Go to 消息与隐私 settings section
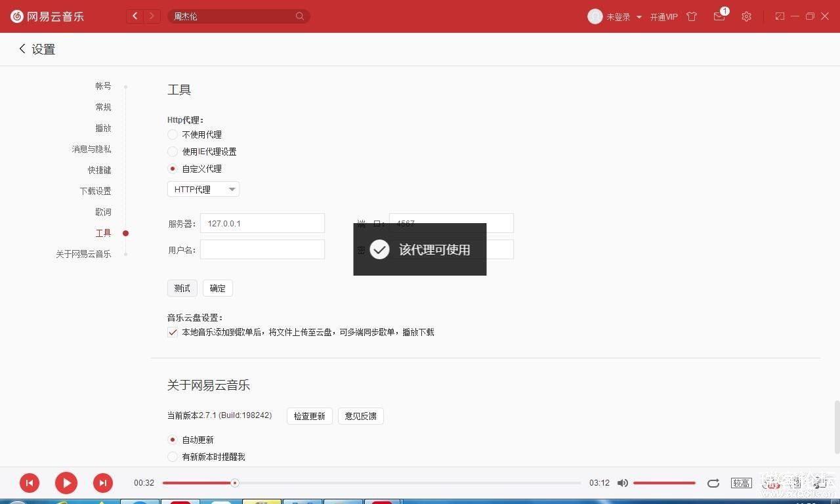 click(91, 149)
